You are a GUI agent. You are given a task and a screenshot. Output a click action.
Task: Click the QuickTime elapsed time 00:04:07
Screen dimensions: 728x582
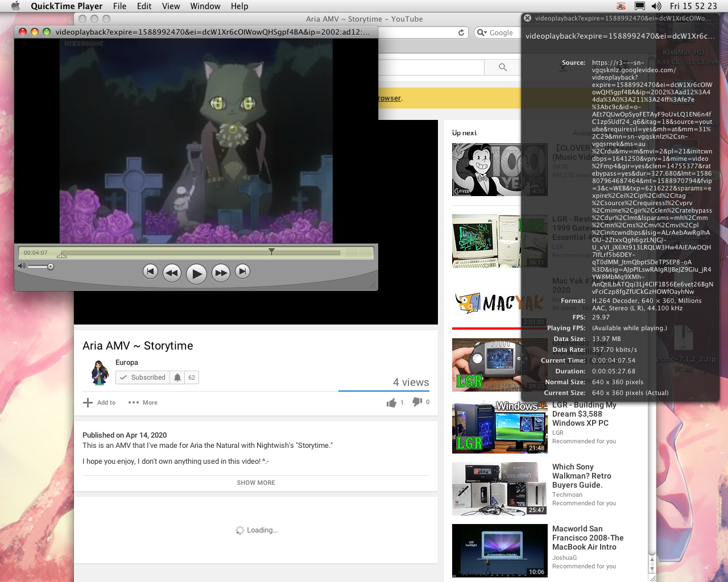click(x=36, y=253)
